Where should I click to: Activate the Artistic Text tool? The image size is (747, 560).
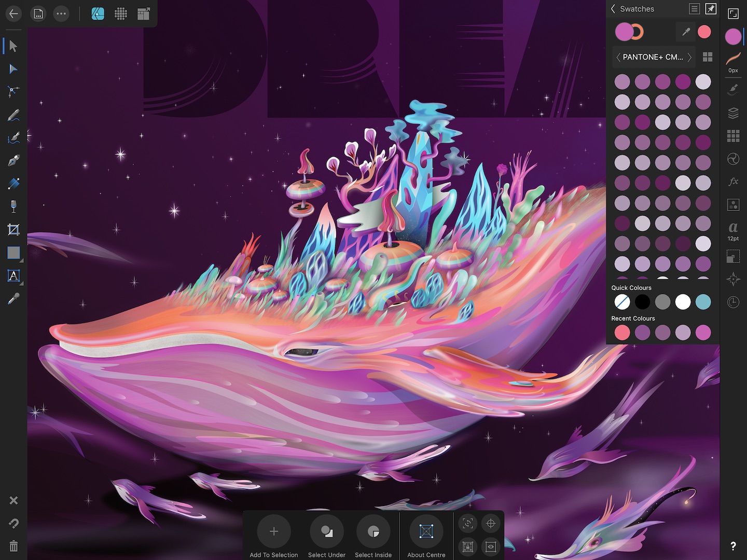(13, 276)
